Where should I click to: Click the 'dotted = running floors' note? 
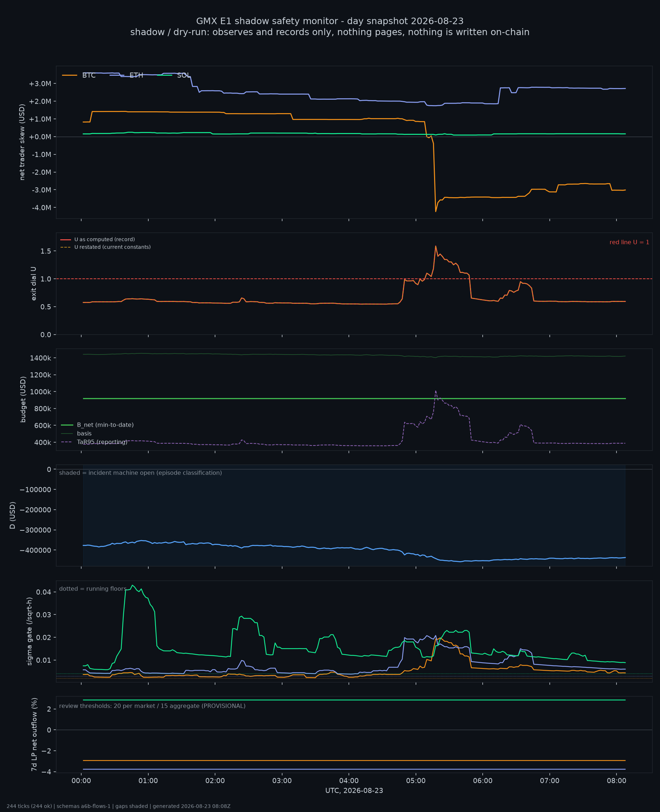click(93, 589)
